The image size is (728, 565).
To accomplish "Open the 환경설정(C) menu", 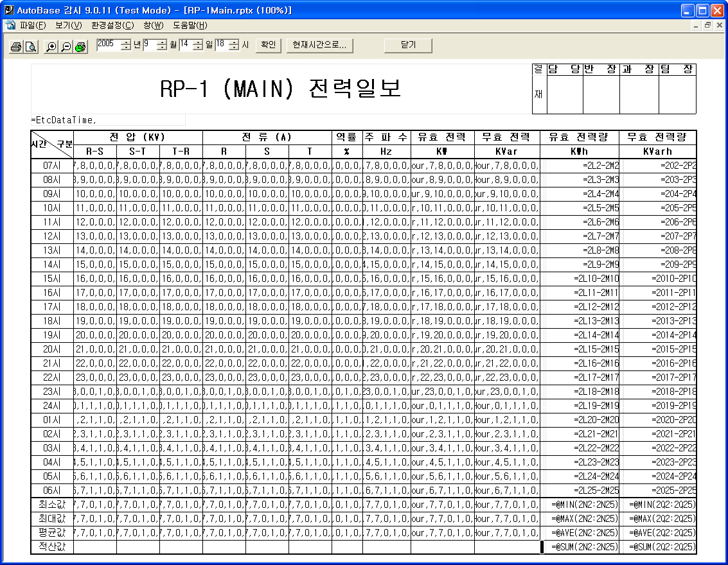I will tap(112, 26).
